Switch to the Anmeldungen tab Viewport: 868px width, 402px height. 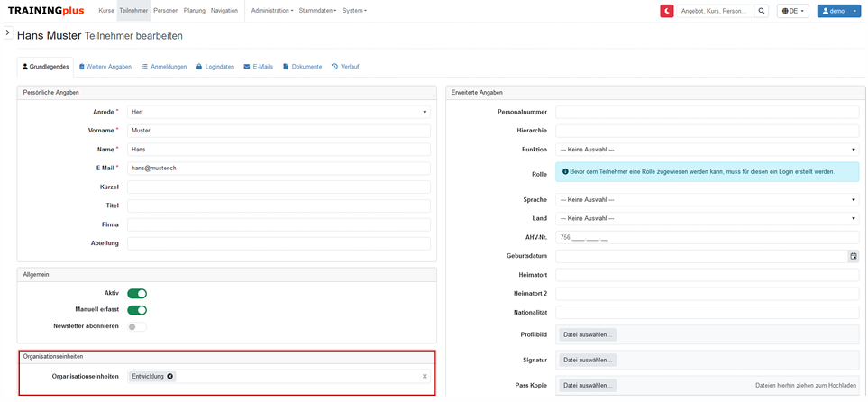(x=164, y=67)
